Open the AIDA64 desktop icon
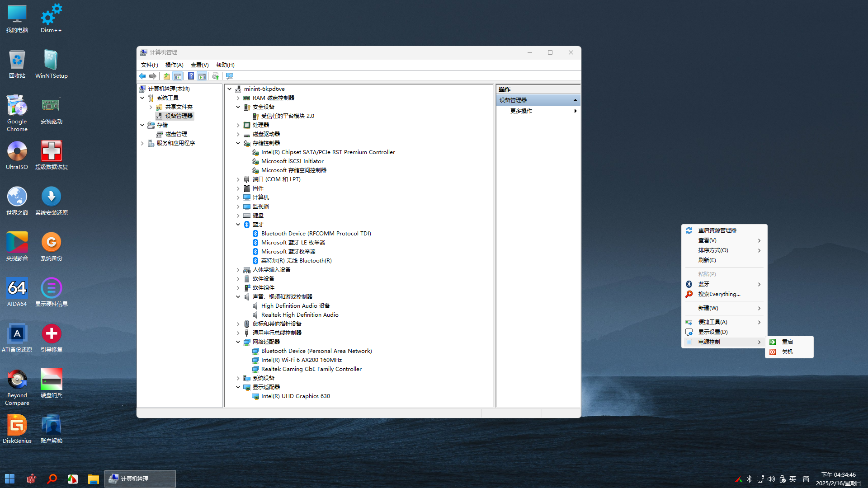Image resolution: width=868 pixels, height=488 pixels. tap(17, 292)
